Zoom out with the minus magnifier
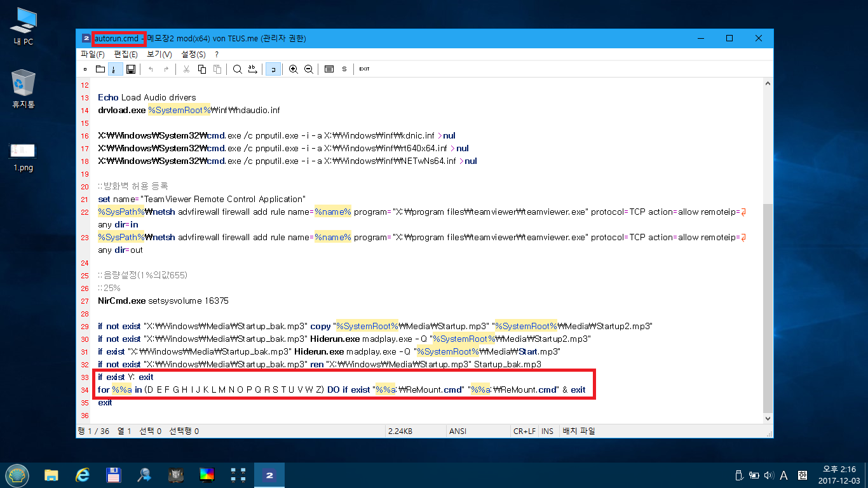This screenshot has height=488, width=868. [x=308, y=69]
